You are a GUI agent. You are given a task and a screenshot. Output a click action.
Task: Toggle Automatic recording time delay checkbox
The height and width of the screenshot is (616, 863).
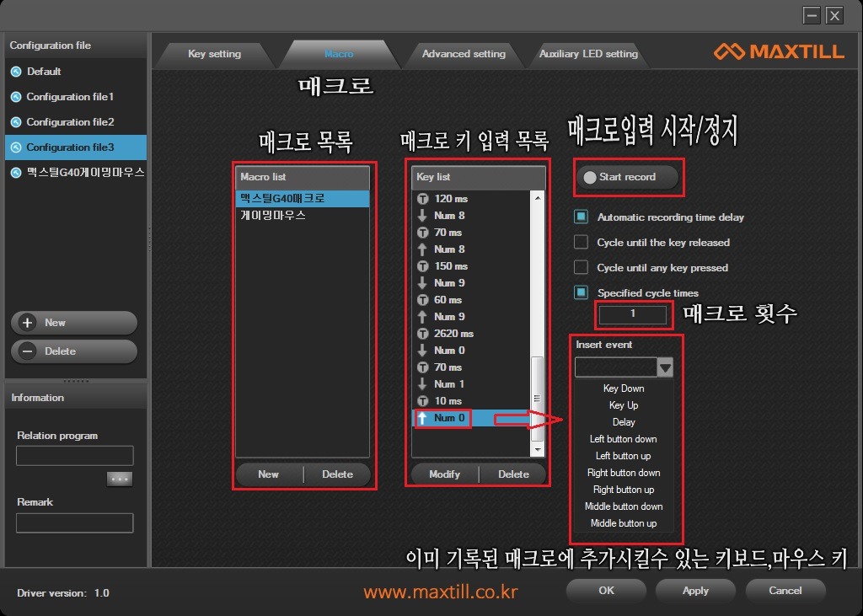tap(581, 217)
